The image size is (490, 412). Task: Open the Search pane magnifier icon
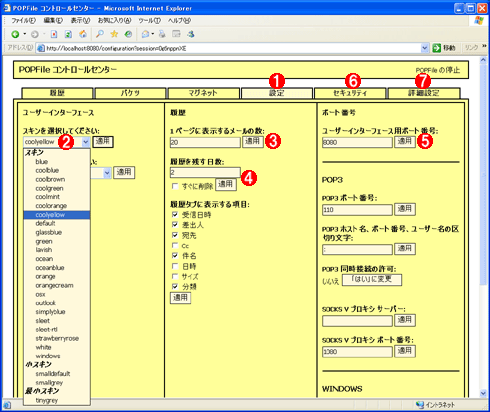click(x=100, y=34)
